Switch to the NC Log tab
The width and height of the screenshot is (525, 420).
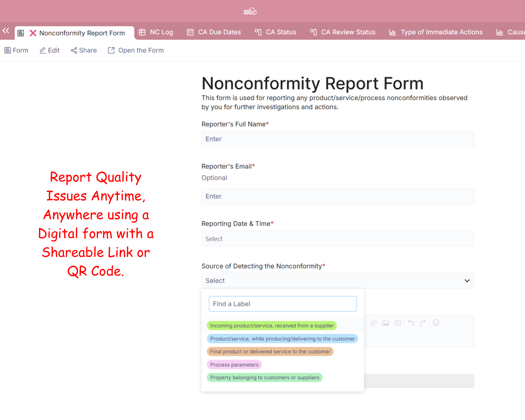pos(156,32)
